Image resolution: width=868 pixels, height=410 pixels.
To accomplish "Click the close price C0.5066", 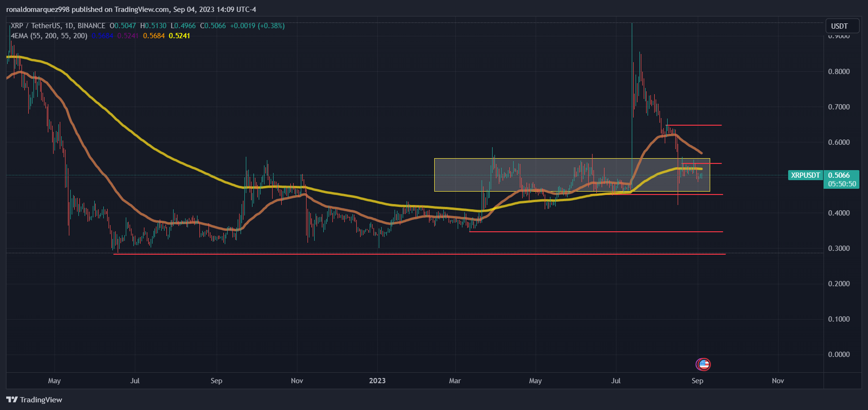I will tap(213, 26).
